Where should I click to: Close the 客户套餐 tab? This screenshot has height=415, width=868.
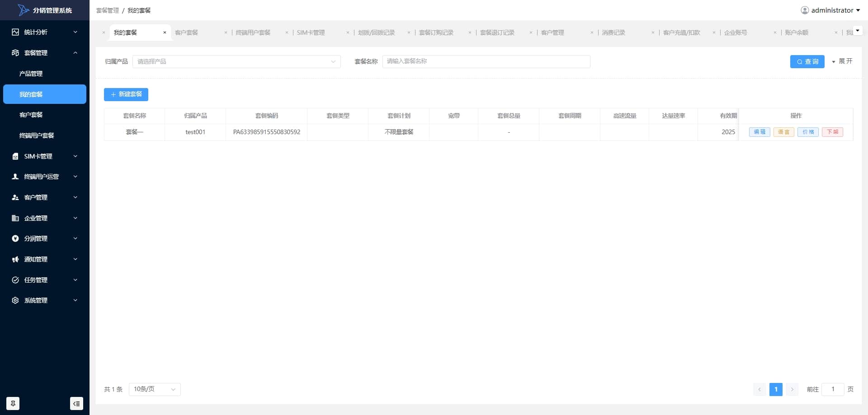[226, 33]
